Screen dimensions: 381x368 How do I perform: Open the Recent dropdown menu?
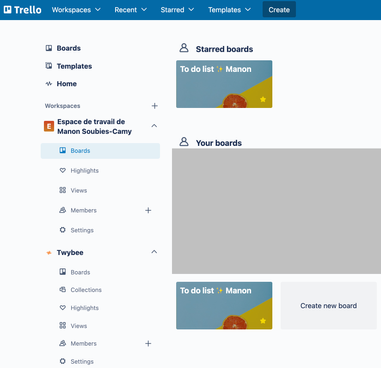pos(130,10)
